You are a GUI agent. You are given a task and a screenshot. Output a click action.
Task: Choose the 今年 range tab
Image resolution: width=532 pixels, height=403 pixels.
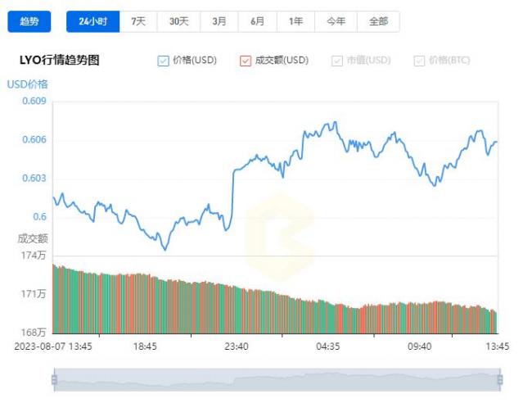tap(336, 22)
